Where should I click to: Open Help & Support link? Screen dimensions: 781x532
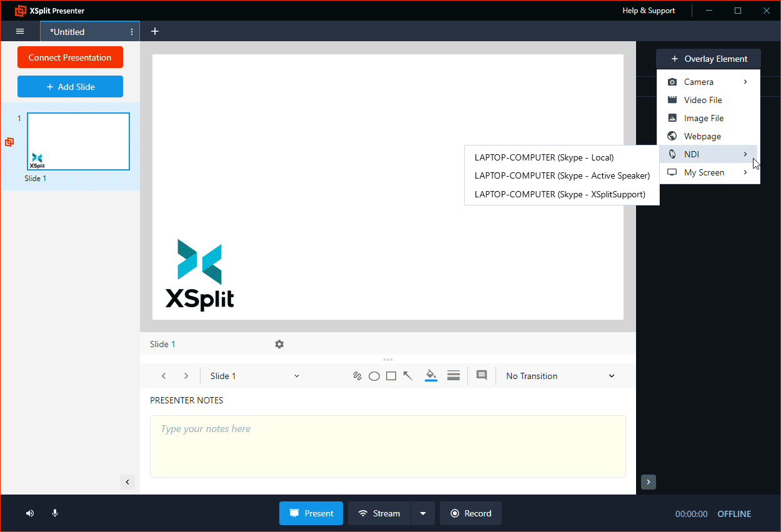click(x=649, y=11)
